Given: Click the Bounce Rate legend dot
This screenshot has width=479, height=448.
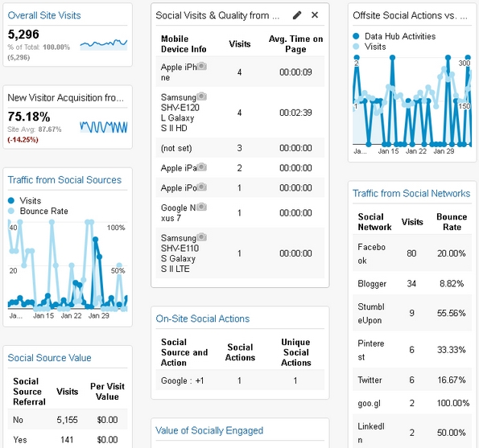Looking at the screenshot, I should click(x=11, y=211).
